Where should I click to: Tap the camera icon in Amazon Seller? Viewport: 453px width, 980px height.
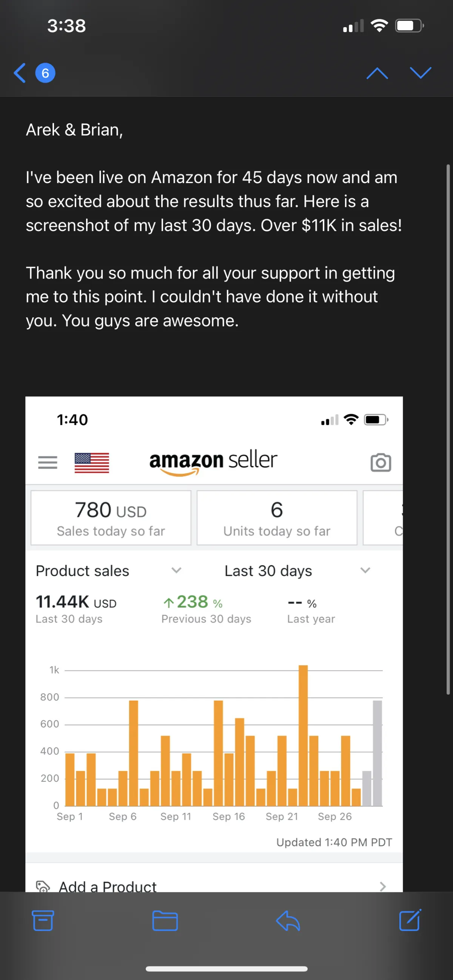(x=381, y=462)
